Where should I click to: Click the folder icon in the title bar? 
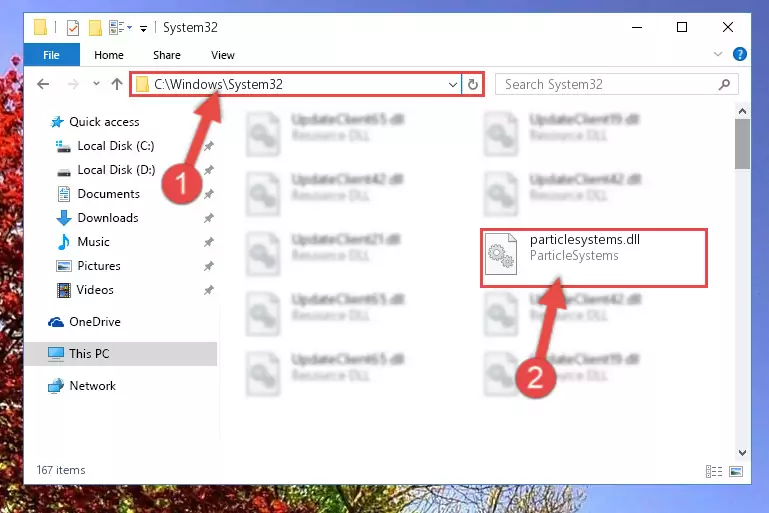[41, 27]
